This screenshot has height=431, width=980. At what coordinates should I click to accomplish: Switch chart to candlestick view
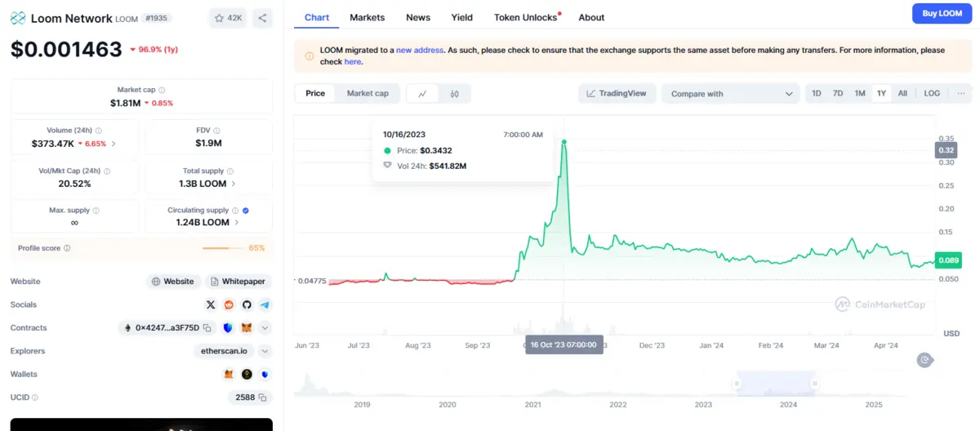[x=454, y=94]
